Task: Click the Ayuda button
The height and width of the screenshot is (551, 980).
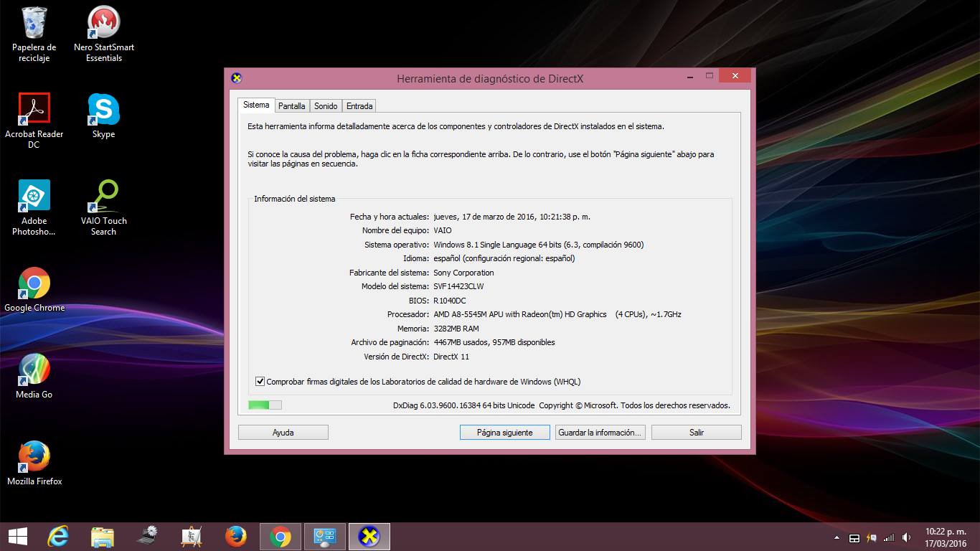Action: [283, 433]
